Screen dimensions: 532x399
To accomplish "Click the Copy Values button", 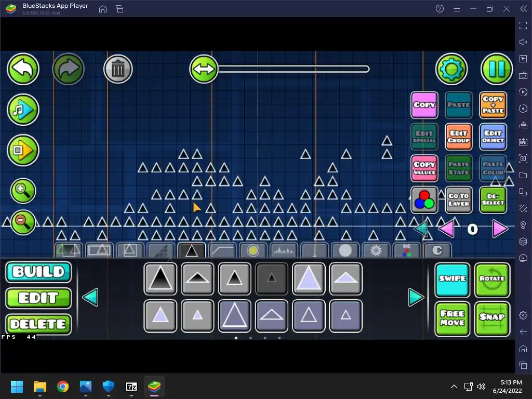I will point(424,168).
